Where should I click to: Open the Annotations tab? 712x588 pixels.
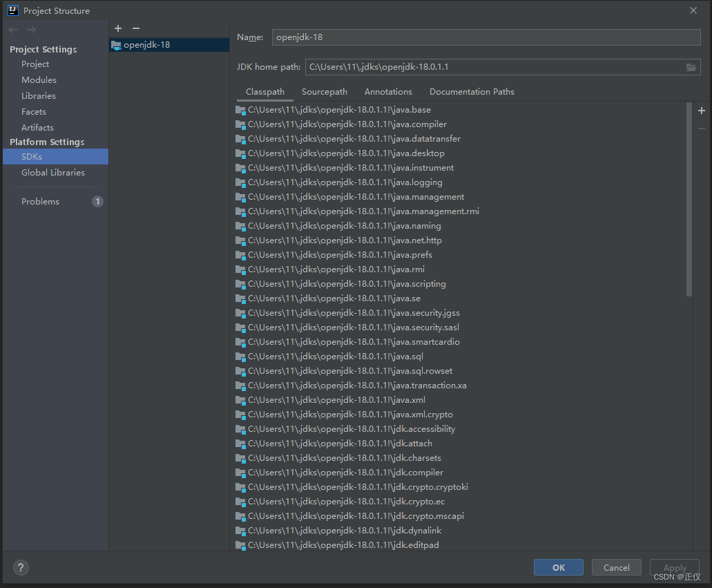388,92
